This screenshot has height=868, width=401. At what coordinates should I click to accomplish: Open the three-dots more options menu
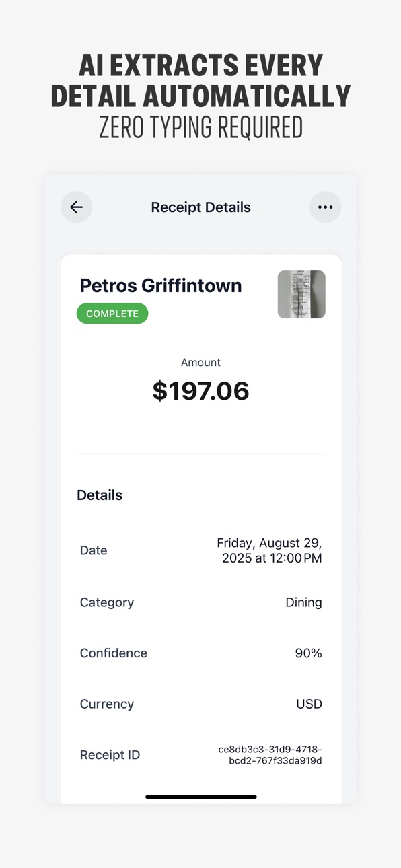coord(325,207)
